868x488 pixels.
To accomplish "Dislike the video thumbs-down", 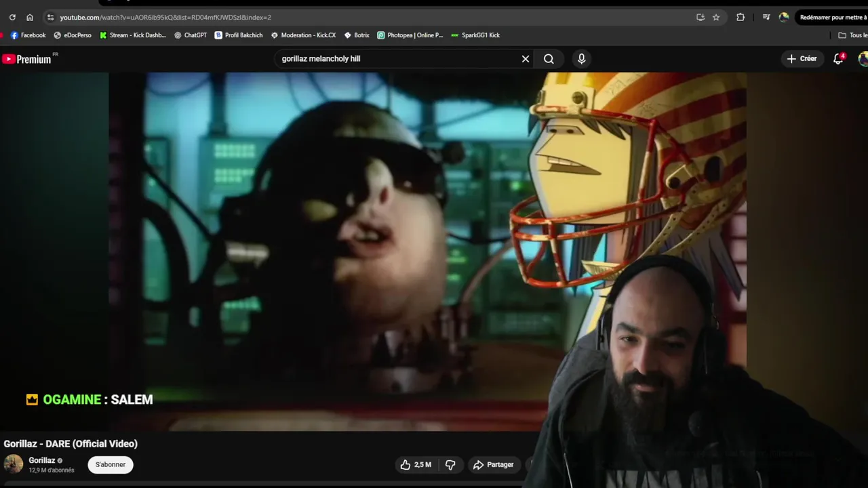I will click(450, 465).
